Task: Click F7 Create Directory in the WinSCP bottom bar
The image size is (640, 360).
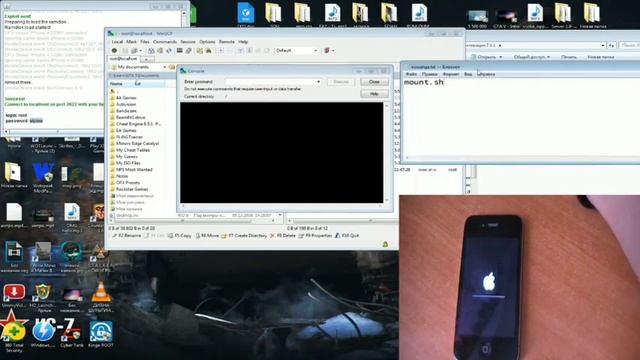Action: [244, 236]
